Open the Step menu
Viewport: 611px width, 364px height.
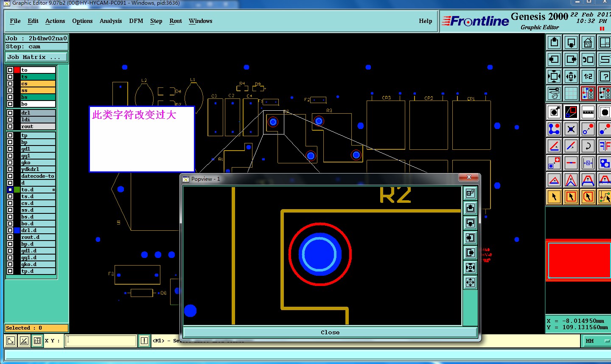(156, 21)
